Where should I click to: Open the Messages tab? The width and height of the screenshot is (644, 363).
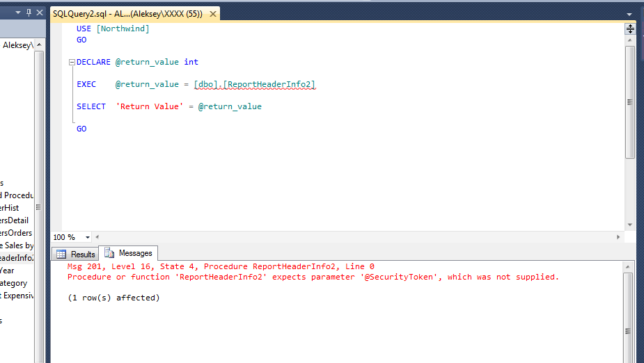(128, 253)
